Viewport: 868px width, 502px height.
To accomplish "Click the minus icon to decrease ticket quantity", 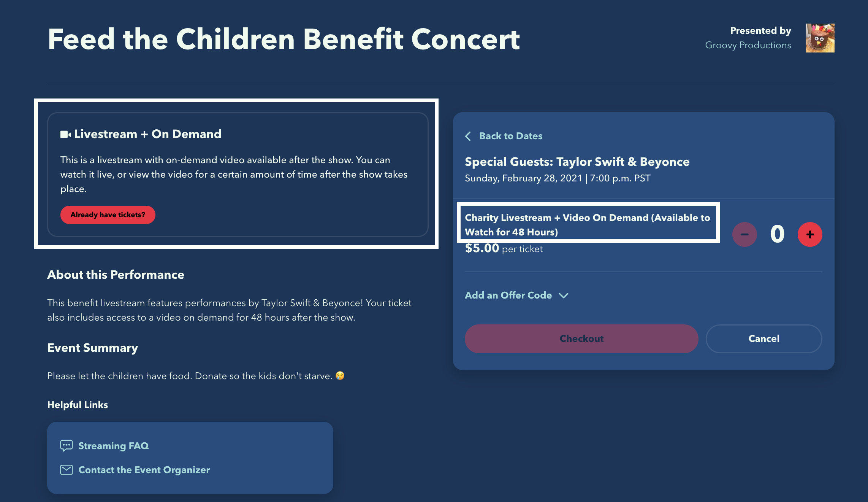I will [x=744, y=234].
